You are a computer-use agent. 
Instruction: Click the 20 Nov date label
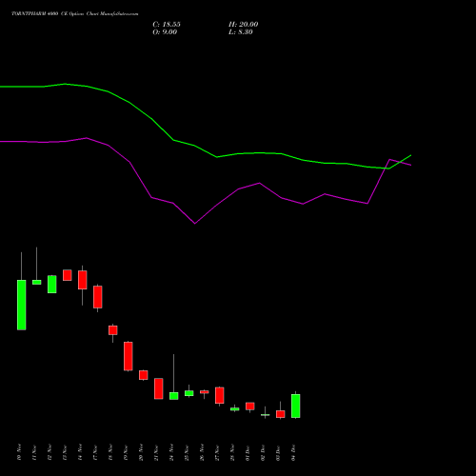(141, 452)
